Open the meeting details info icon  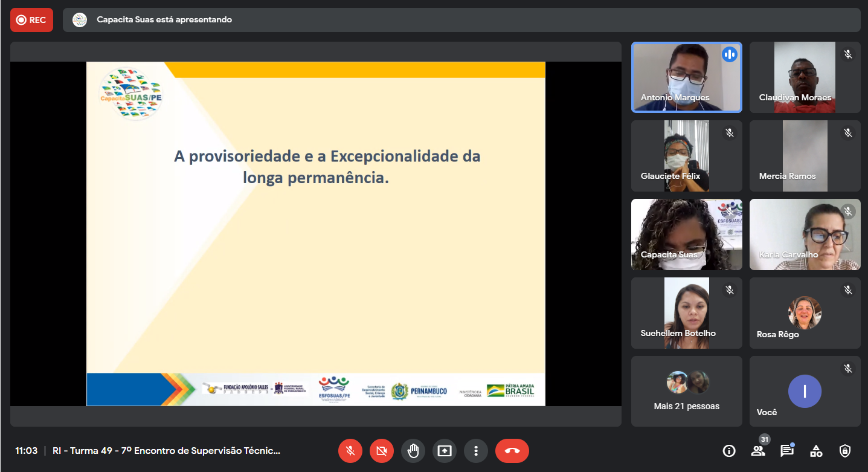click(x=729, y=451)
